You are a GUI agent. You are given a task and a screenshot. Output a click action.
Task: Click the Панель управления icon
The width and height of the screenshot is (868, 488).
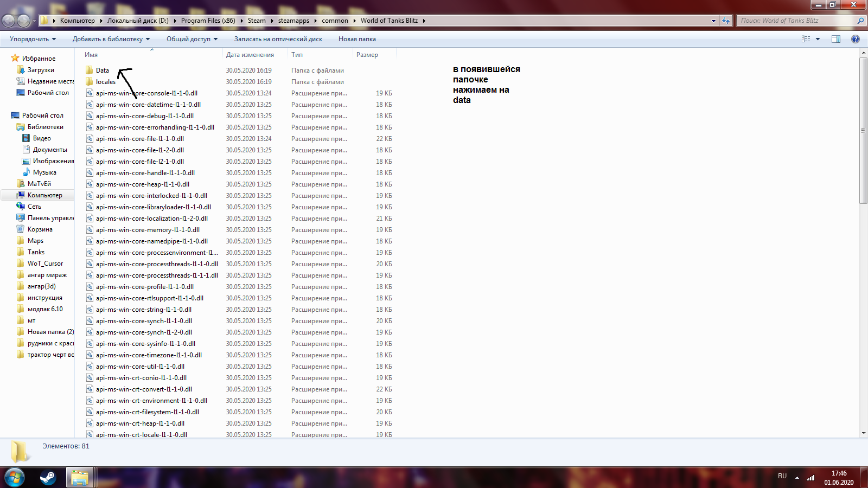pos(21,218)
